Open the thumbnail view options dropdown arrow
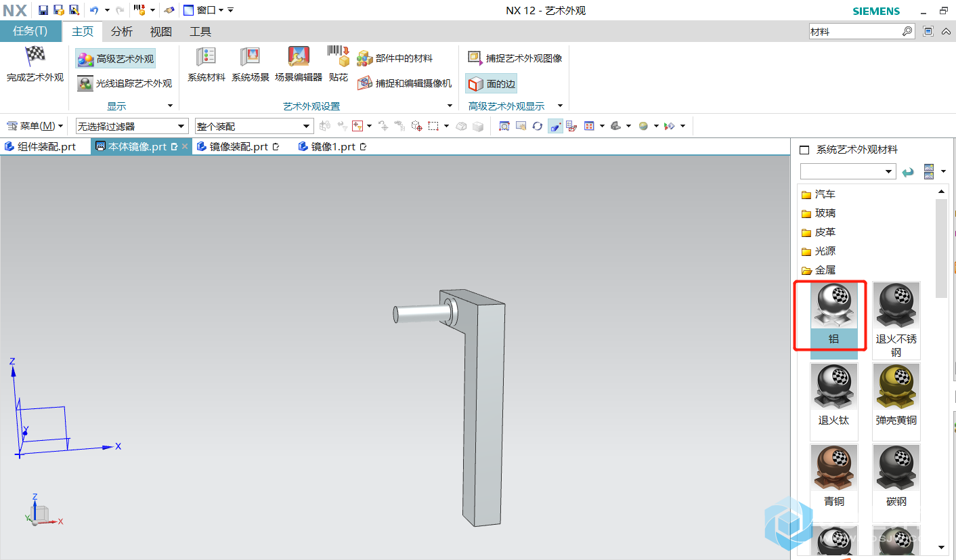Viewport: 956px width, 560px height. (x=943, y=172)
